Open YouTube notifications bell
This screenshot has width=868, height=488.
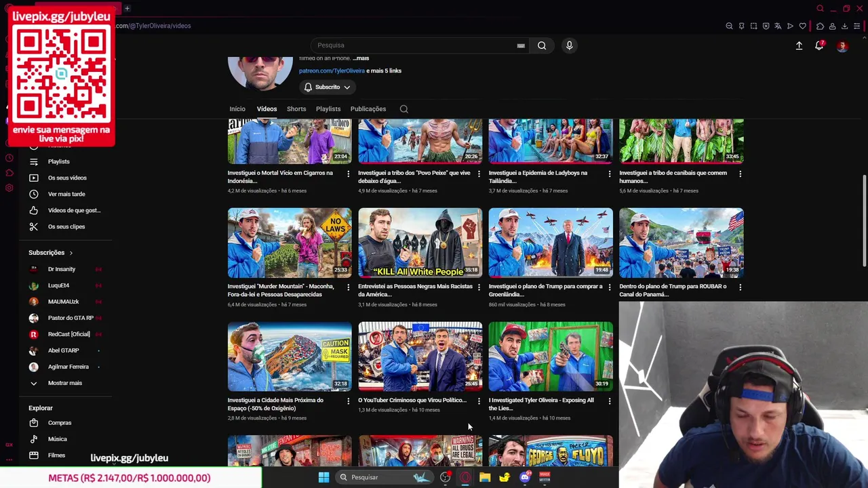click(x=819, y=45)
